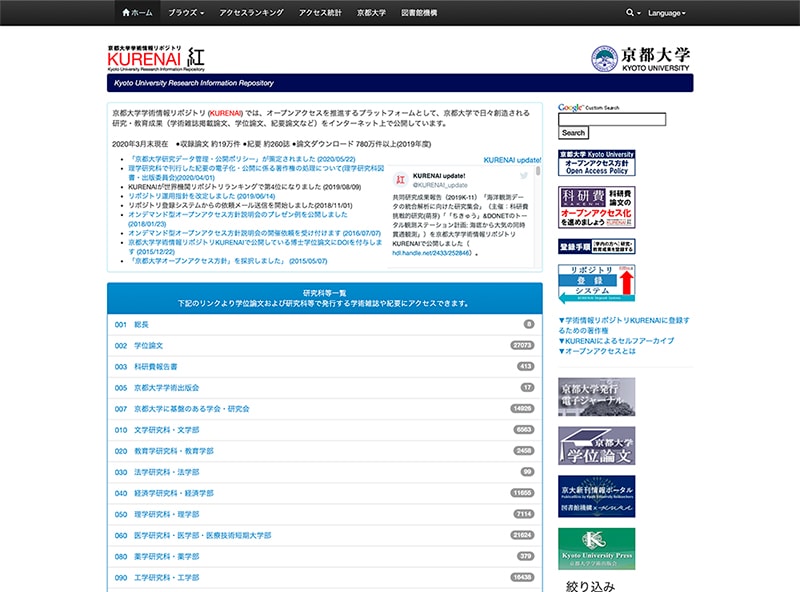
Task: Open オープンアクセスとは link
Action: (597, 351)
